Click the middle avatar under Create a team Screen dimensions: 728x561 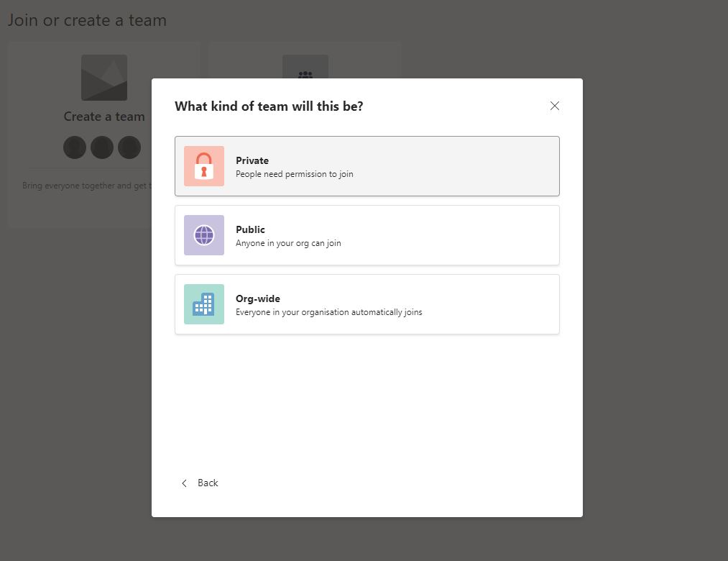pyautogui.click(x=101, y=147)
